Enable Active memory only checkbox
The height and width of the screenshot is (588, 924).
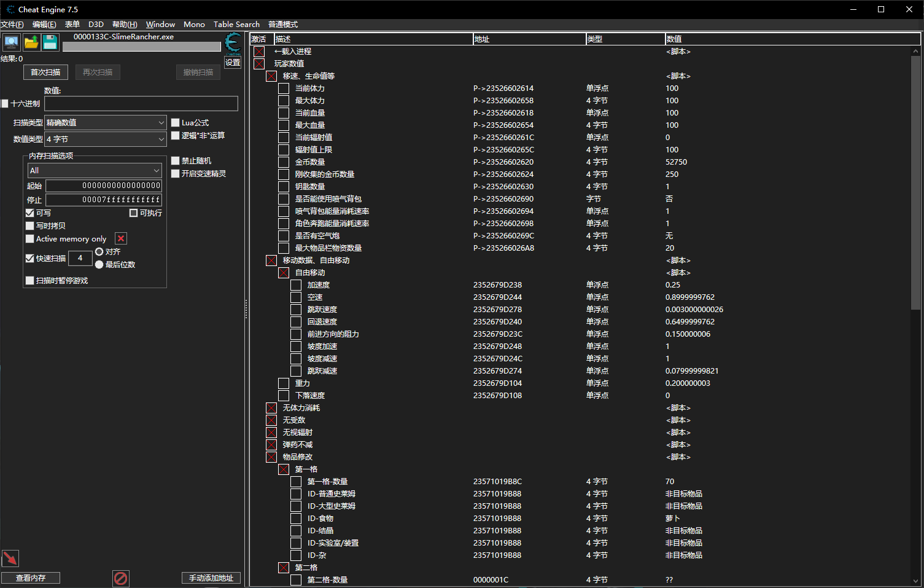pos(29,239)
